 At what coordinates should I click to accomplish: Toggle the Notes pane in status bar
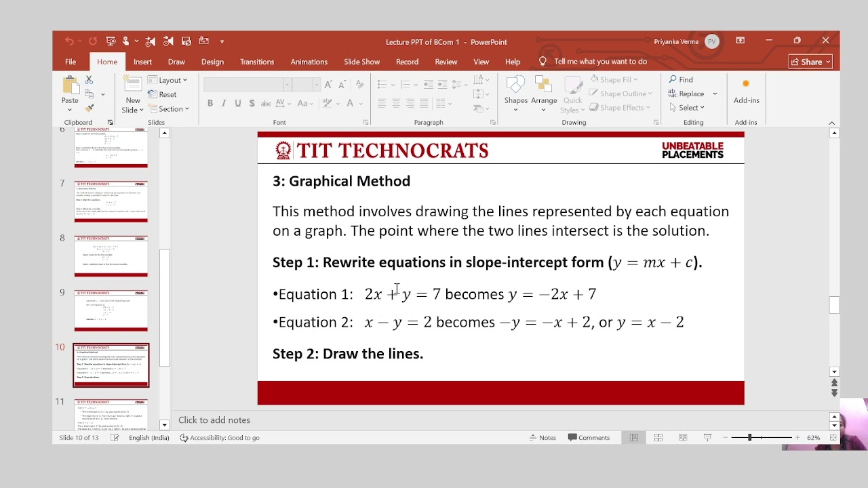pos(543,438)
